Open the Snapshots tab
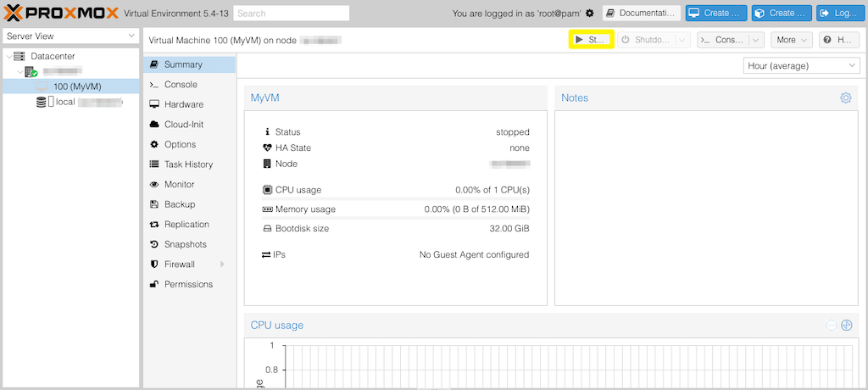 click(185, 244)
